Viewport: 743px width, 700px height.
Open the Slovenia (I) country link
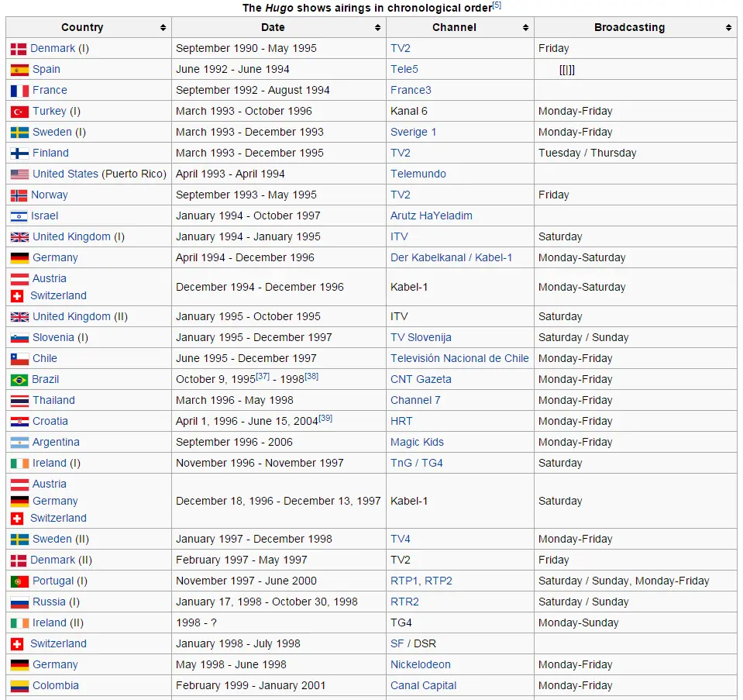(53, 337)
